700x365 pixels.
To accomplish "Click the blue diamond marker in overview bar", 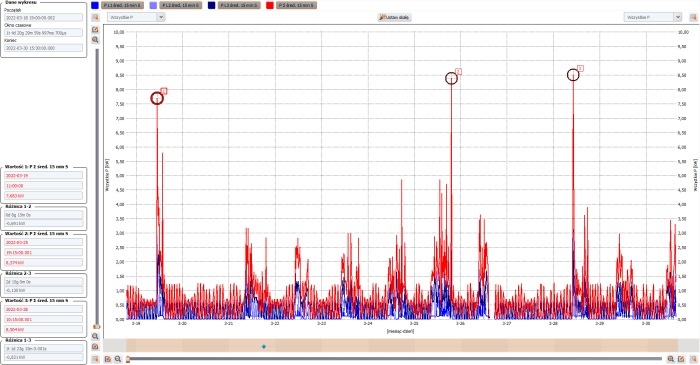I will (x=264, y=346).
